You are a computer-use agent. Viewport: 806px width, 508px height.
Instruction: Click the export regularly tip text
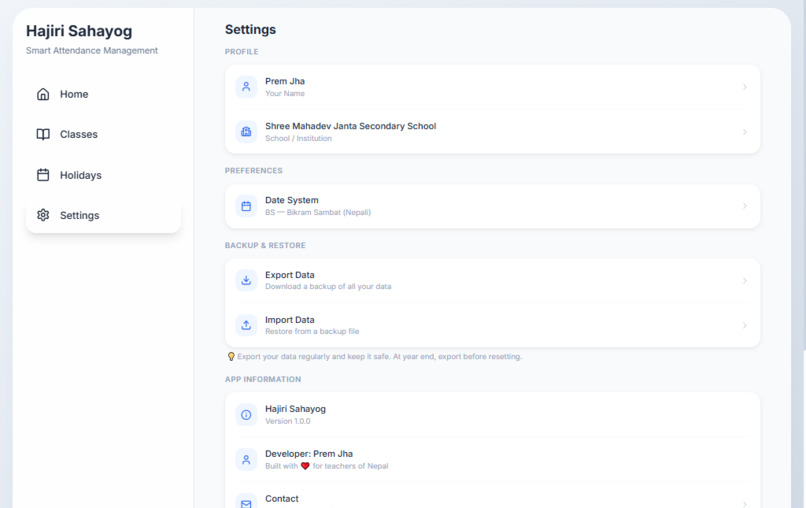coord(379,356)
